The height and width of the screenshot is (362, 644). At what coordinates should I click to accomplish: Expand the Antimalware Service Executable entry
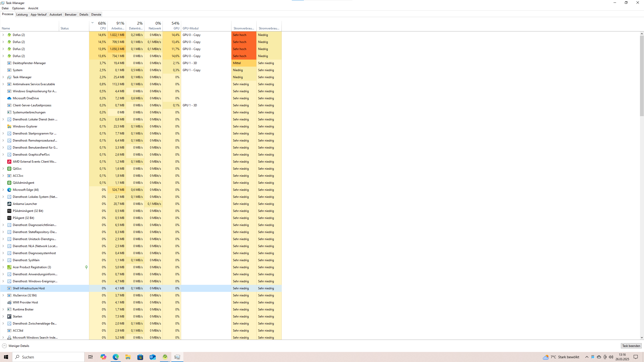(x=3, y=84)
